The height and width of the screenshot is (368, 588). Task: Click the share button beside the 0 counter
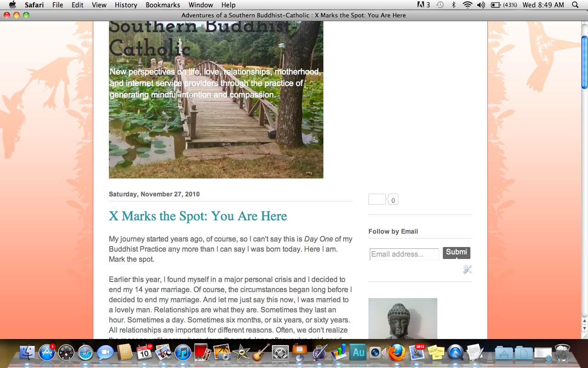[377, 199]
